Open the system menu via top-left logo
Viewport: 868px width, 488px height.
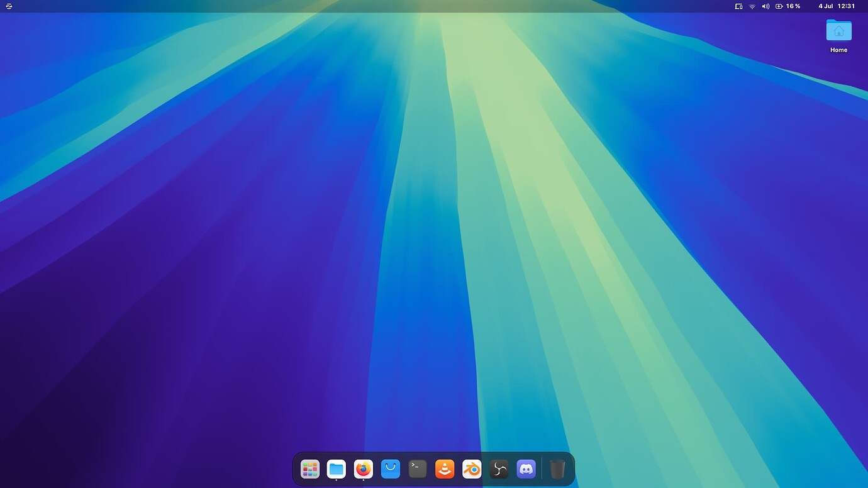tap(8, 6)
